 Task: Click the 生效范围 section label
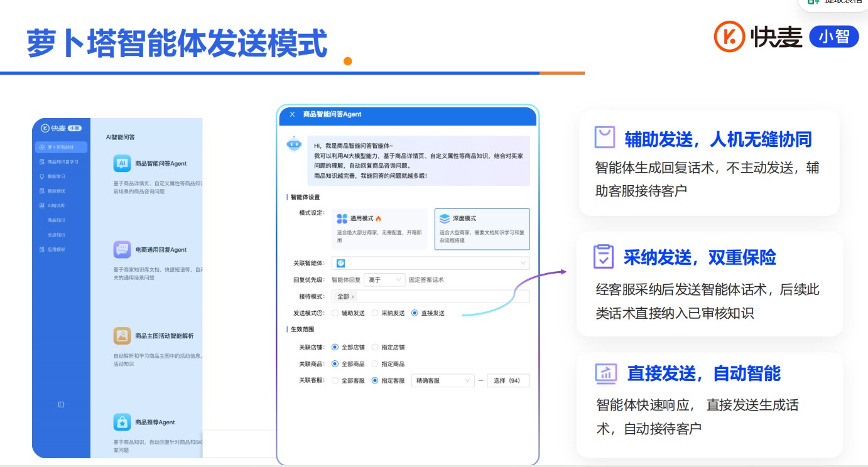click(301, 330)
